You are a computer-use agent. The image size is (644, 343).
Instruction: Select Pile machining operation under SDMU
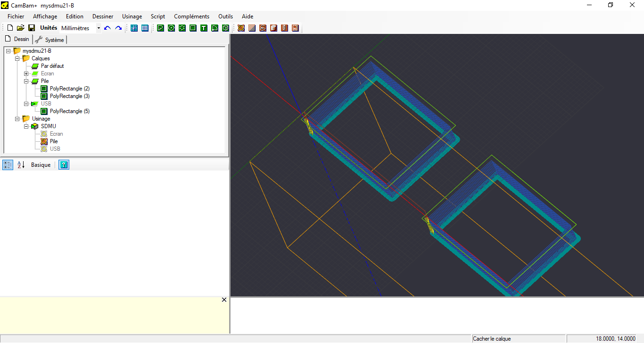tap(54, 141)
